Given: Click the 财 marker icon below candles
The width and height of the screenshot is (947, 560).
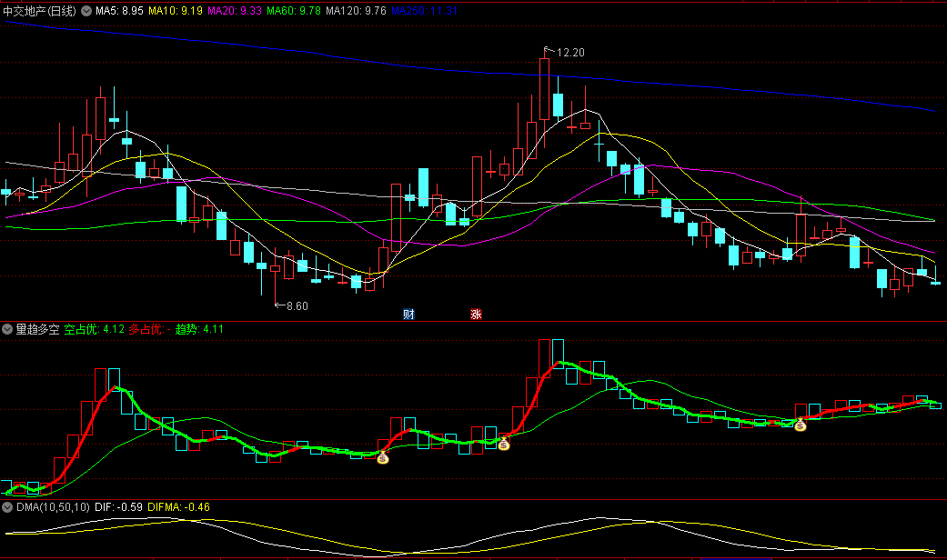Looking at the screenshot, I should click(408, 314).
